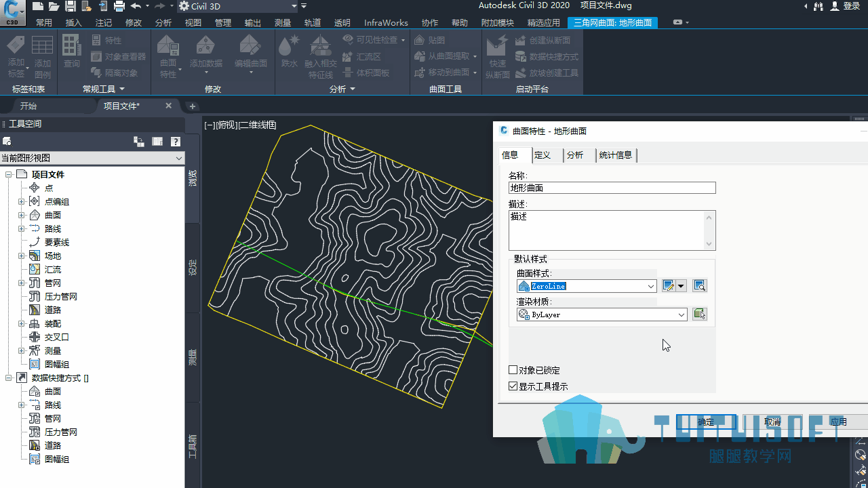The image size is (868, 488).
Task: Click the 确定 button
Action: point(706,422)
